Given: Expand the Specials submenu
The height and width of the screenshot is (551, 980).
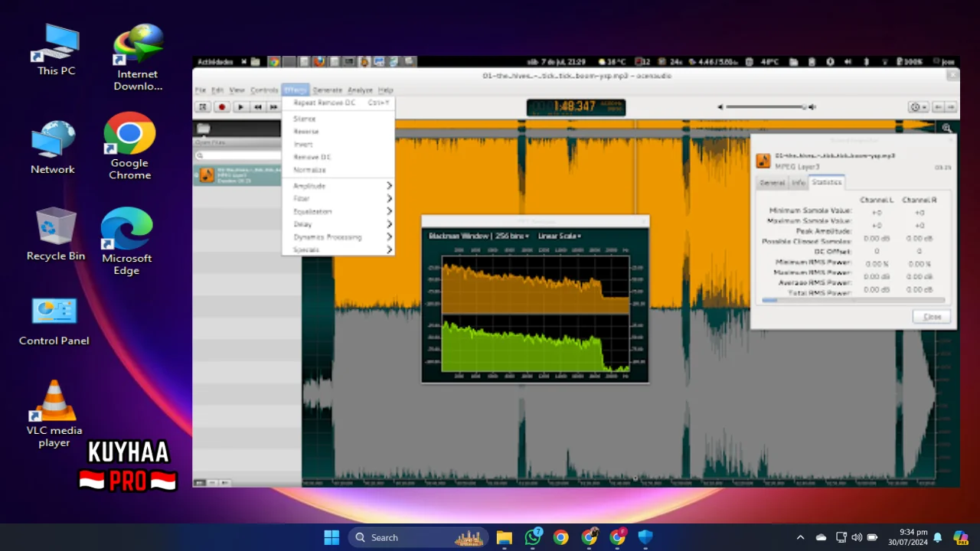Looking at the screenshot, I should tap(338, 249).
